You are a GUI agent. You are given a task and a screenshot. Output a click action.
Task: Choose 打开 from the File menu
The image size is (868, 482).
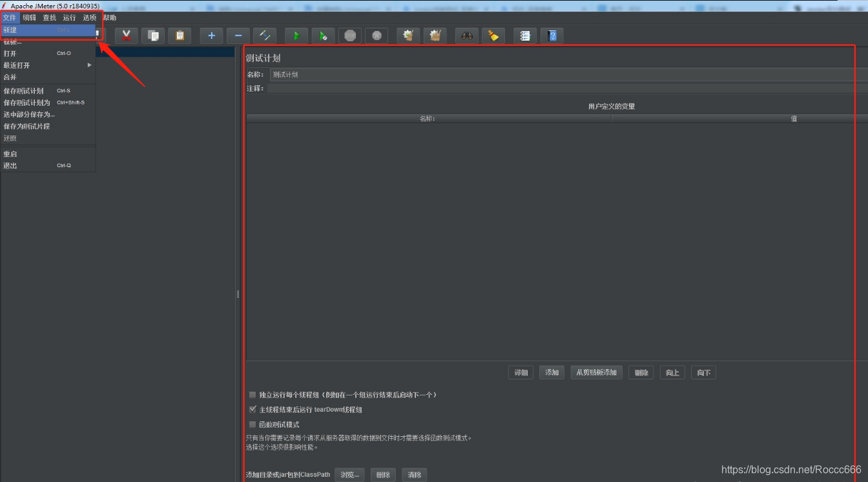[x=48, y=54]
